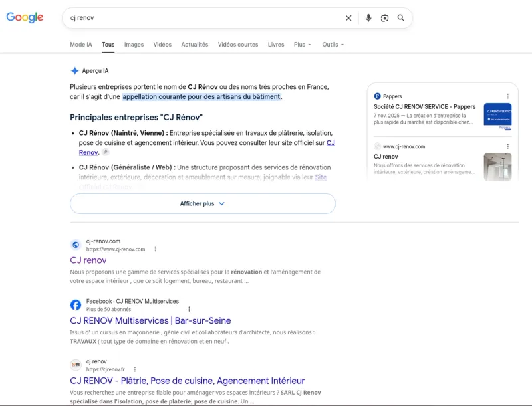
Task: Click the Aperçu IA sparkle icon
Action: coord(74,71)
